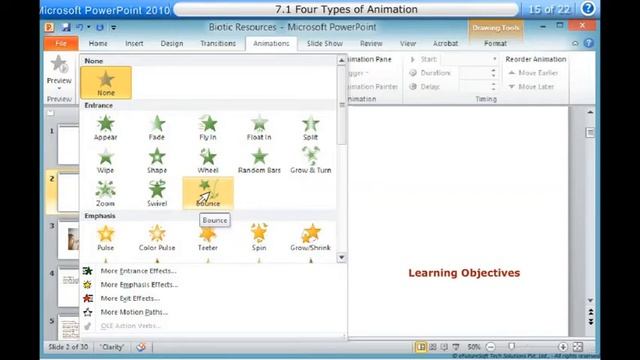Image resolution: width=640 pixels, height=360 pixels.
Task: Apply the Grow & Turn entrance animation
Action: click(310, 161)
